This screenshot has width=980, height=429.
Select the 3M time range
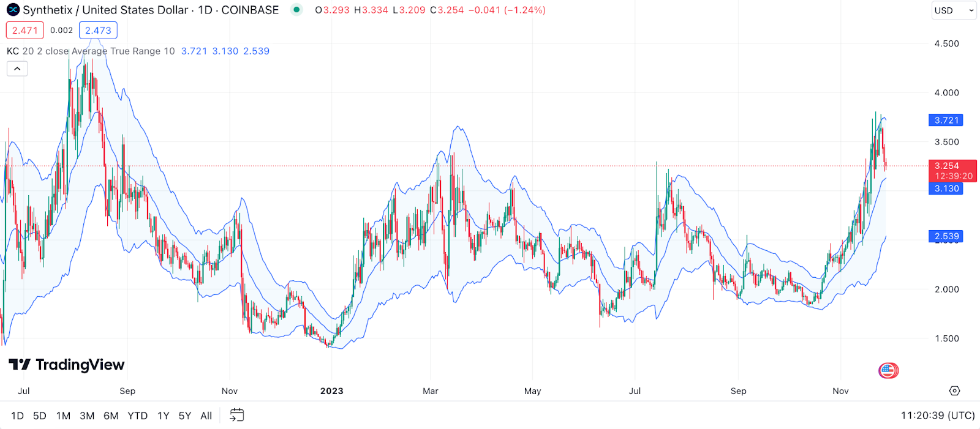click(87, 416)
